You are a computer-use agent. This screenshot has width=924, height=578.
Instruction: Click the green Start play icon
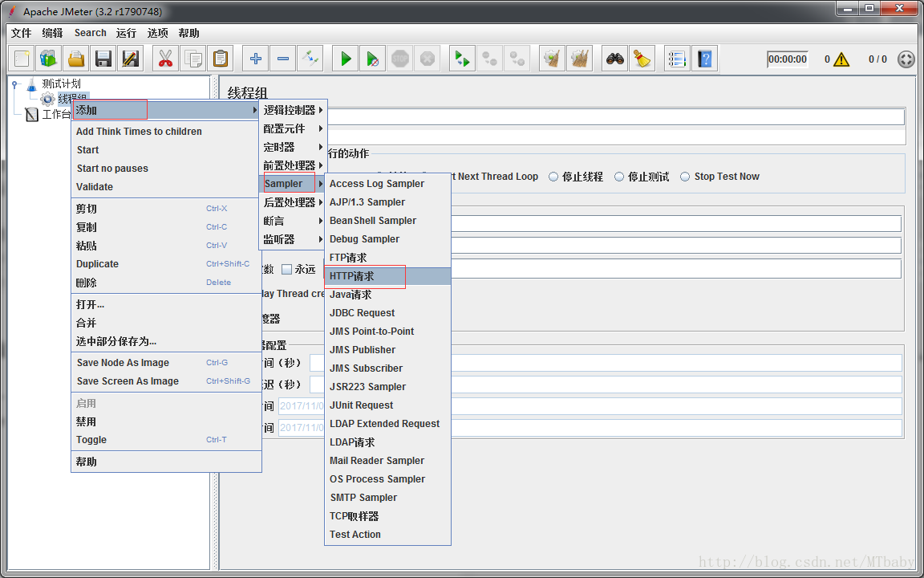[346, 59]
